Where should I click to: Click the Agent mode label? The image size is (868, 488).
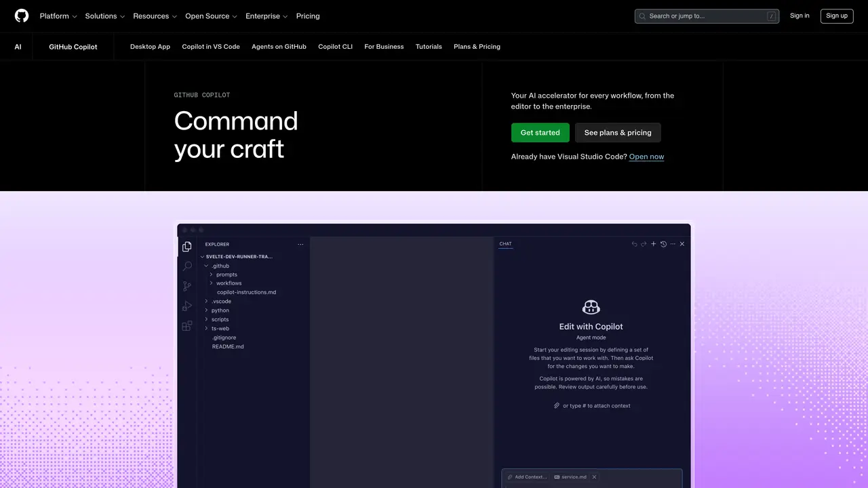click(591, 338)
